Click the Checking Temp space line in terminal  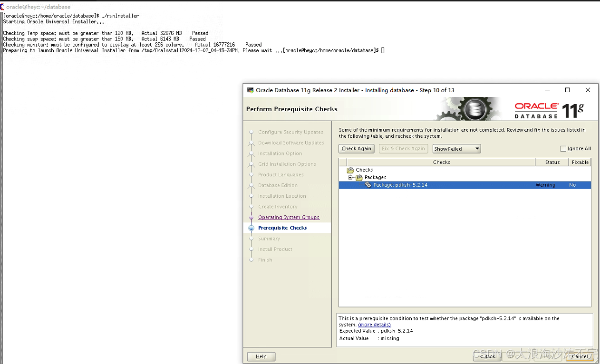pos(106,33)
